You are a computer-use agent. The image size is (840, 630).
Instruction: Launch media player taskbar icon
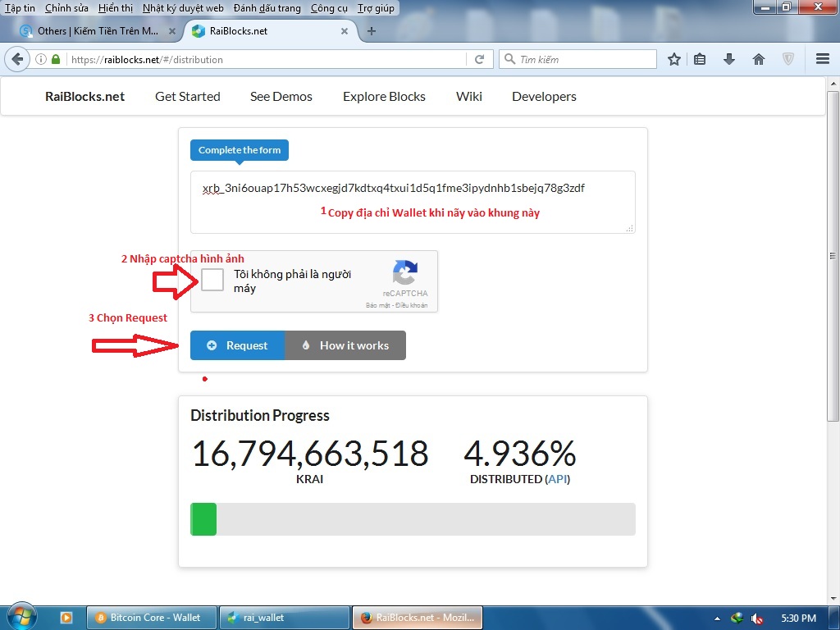coord(66,617)
